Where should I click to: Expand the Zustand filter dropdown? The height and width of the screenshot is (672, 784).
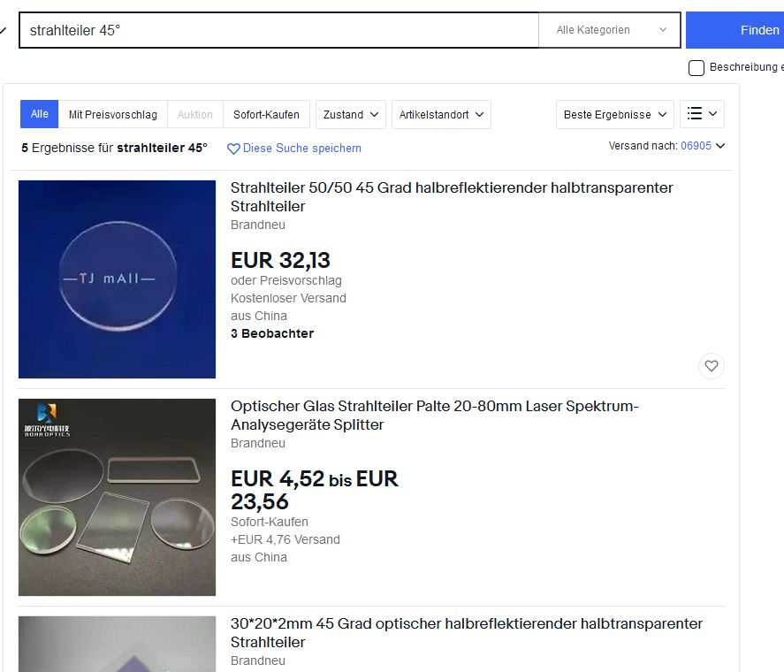(351, 114)
